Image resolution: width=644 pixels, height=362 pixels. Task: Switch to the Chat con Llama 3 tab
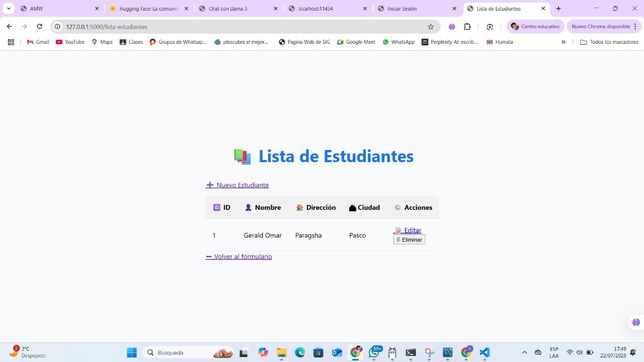pyautogui.click(x=238, y=9)
